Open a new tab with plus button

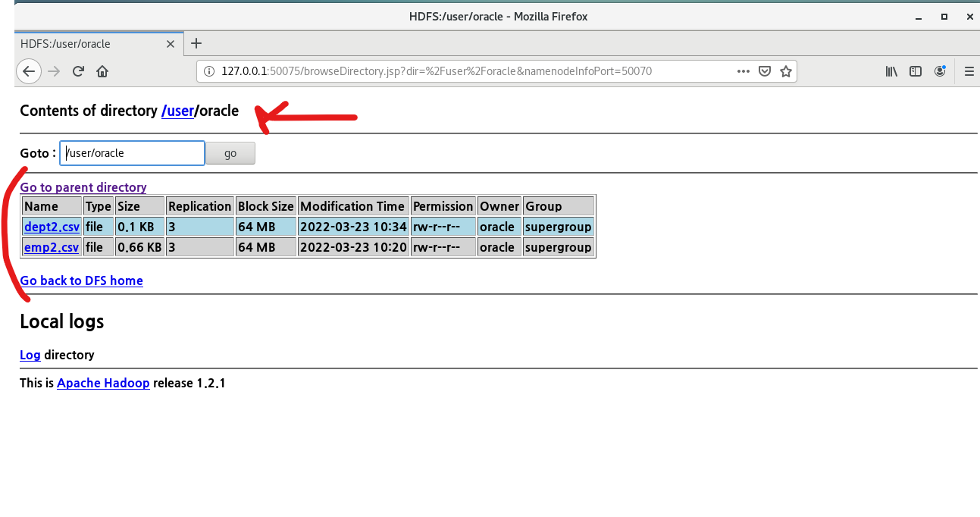click(x=196, y=43)
